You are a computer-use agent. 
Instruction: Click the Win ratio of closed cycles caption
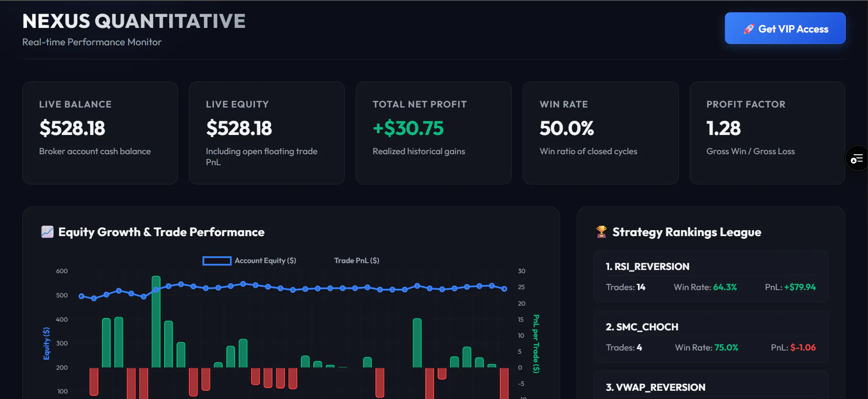tap(589, 151)
